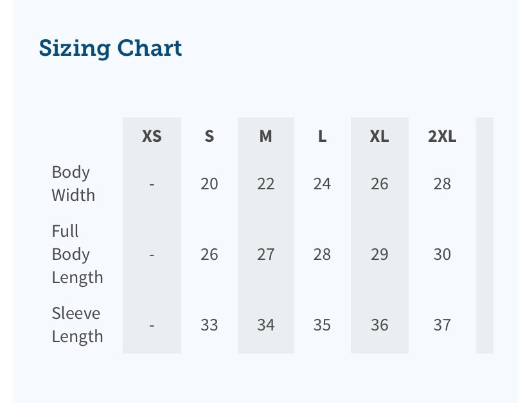
Task: Click the L size column header
Action: pos(322,136)
